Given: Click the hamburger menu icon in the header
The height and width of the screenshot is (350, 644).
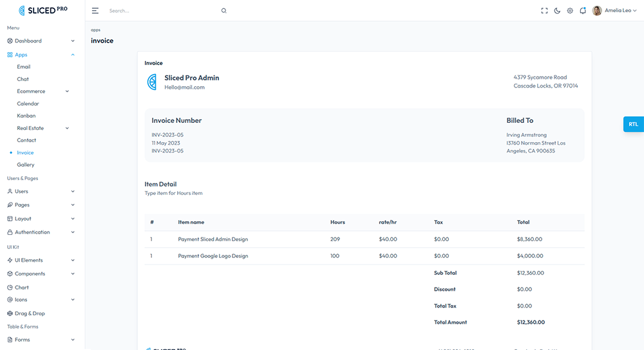Looking at the screenshot, I should [95, 11].
